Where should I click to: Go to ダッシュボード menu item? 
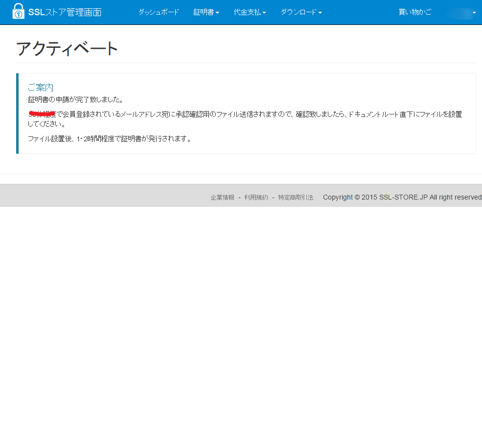click(159, 12)
